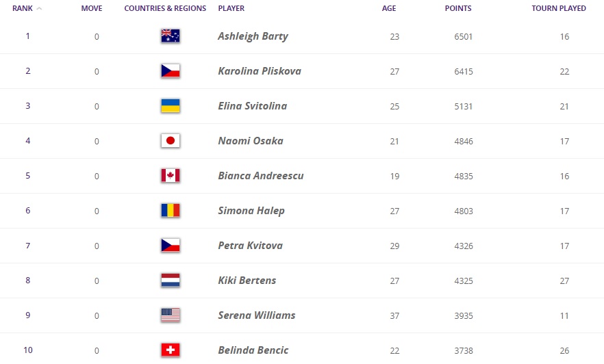Click the Ukraine flag next to Elina Svitolina

[171, 106]
